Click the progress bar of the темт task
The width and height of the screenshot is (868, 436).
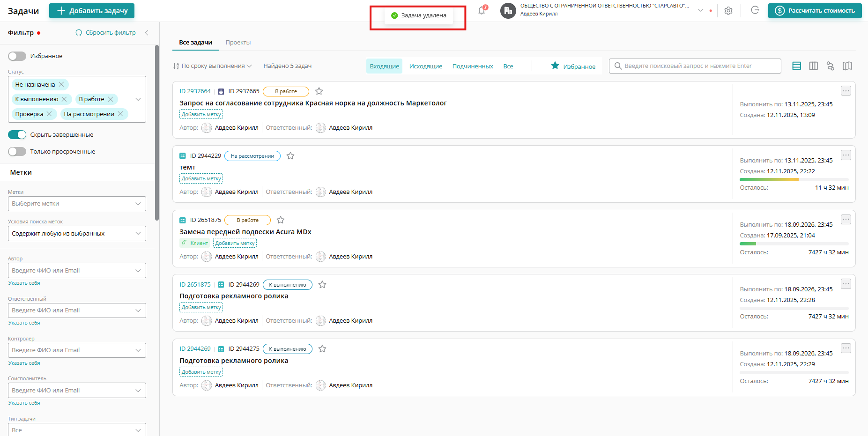click(794, 180)
